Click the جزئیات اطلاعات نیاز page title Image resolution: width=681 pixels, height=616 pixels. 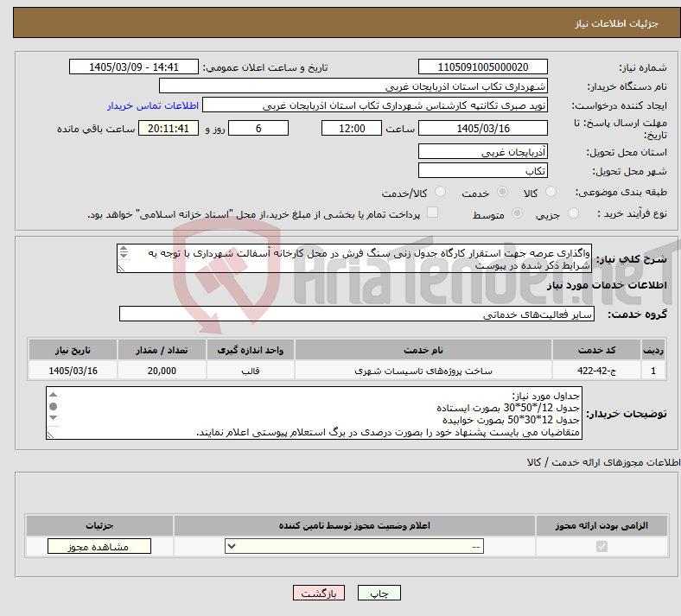point(617,23)
